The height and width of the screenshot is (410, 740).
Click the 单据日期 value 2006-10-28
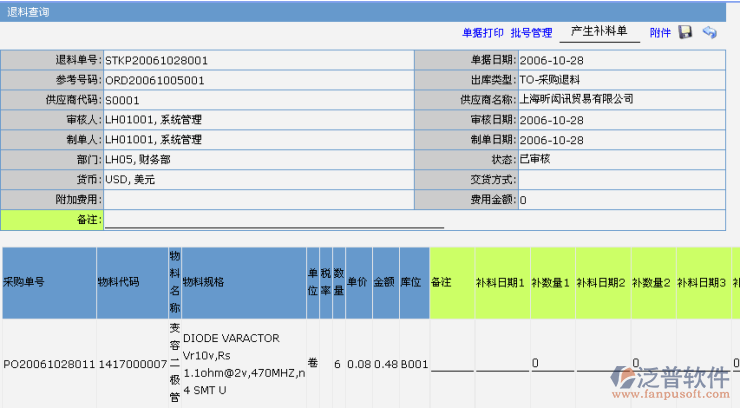552,60
